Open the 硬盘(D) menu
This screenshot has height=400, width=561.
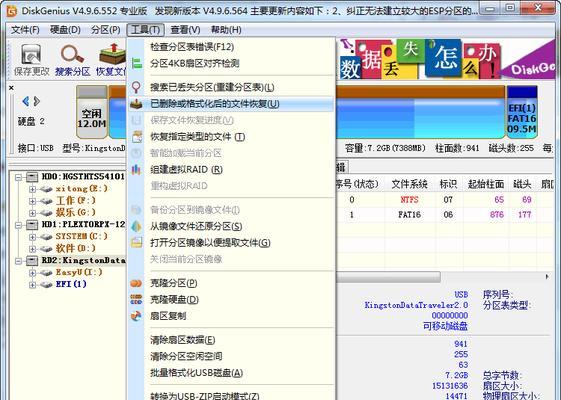click(x=65, y=30)
